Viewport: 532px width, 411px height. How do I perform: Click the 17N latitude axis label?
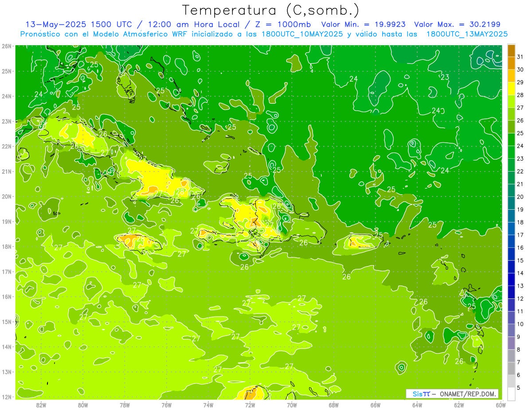click(7, 271)
